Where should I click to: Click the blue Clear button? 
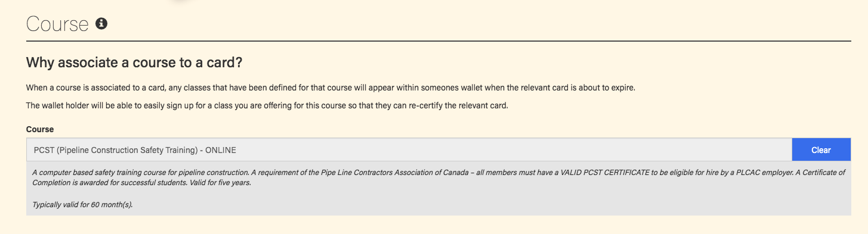tap(821, 150)
